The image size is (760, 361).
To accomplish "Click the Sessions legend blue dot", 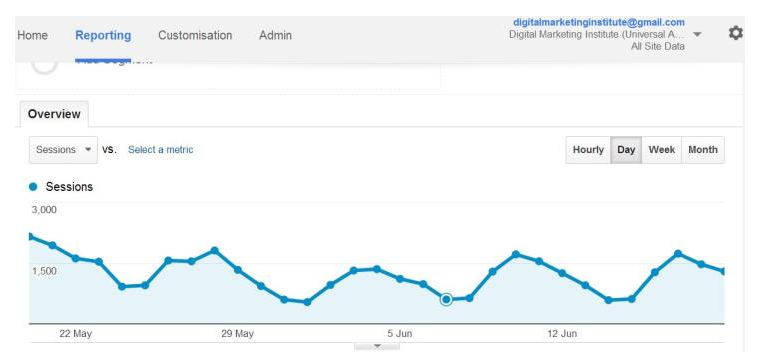I will coord(33,187).
